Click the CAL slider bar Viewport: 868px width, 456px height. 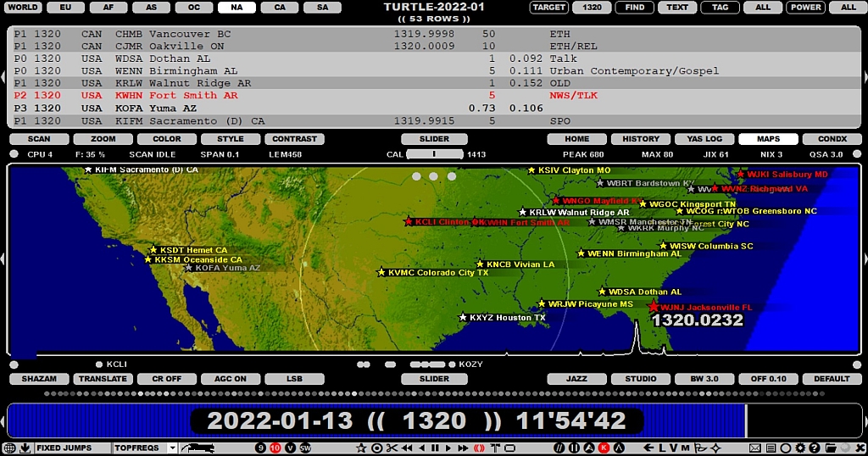coord(435,154)
